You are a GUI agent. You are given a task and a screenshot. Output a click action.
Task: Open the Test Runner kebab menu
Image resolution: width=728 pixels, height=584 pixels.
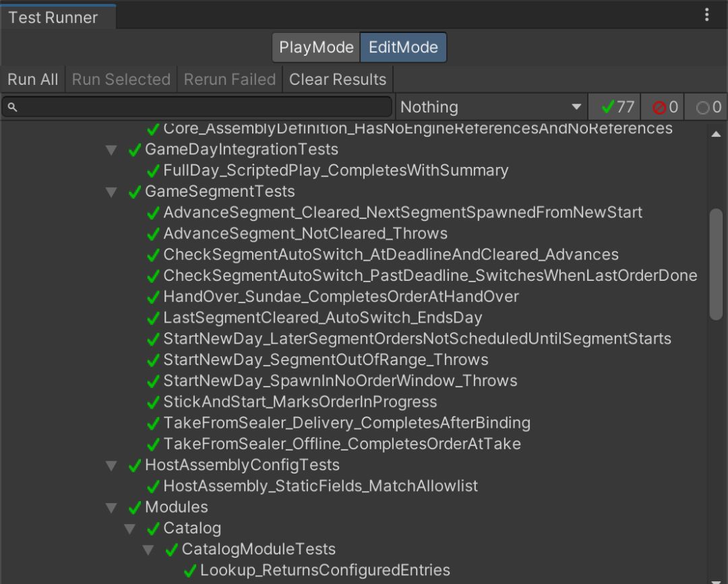706,15
